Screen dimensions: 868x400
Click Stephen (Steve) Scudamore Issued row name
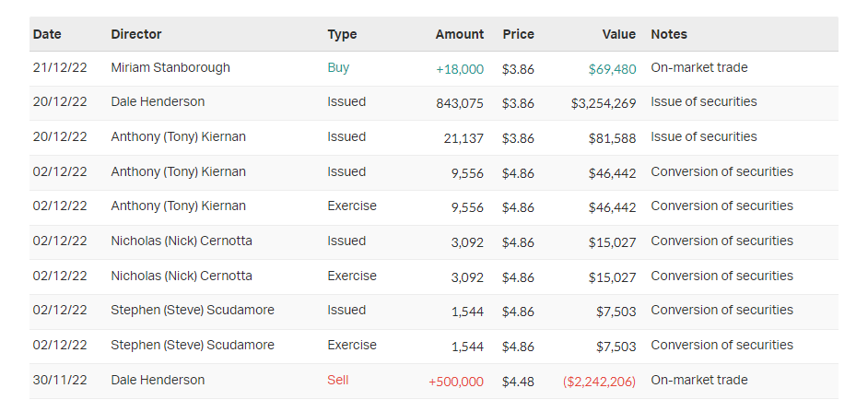coord(193,311)
